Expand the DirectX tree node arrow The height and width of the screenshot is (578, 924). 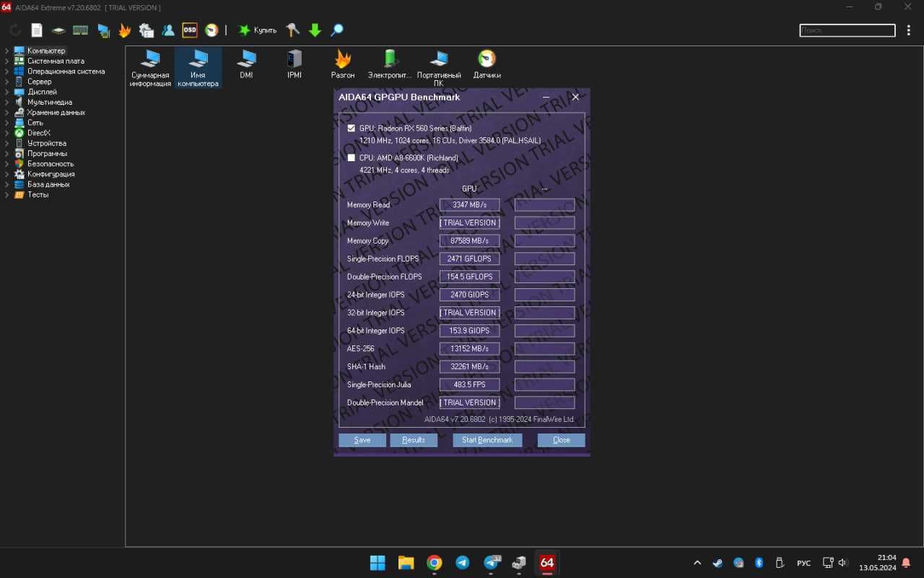point(6,133)
